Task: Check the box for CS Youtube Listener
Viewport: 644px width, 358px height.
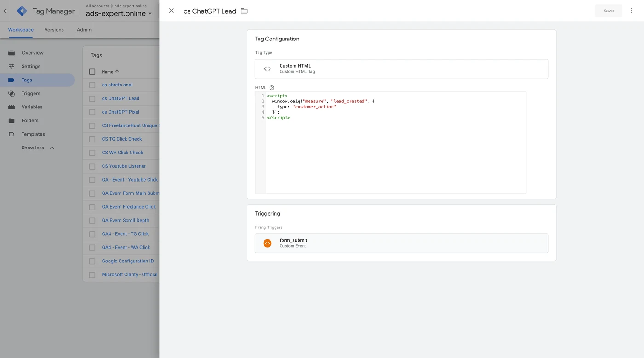Action: [92, 166]
